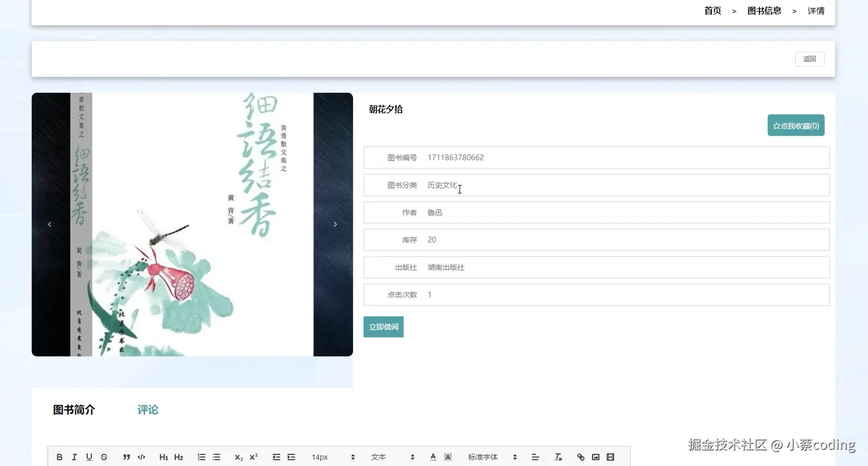Click the 作者 value 鲁迅
The image size is (868, 466).
tap(435, 213)
